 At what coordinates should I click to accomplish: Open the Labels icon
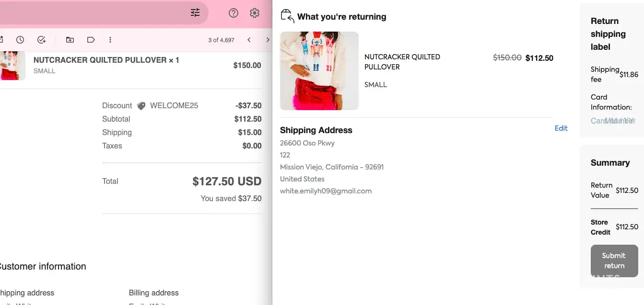[x=91, y=40]
